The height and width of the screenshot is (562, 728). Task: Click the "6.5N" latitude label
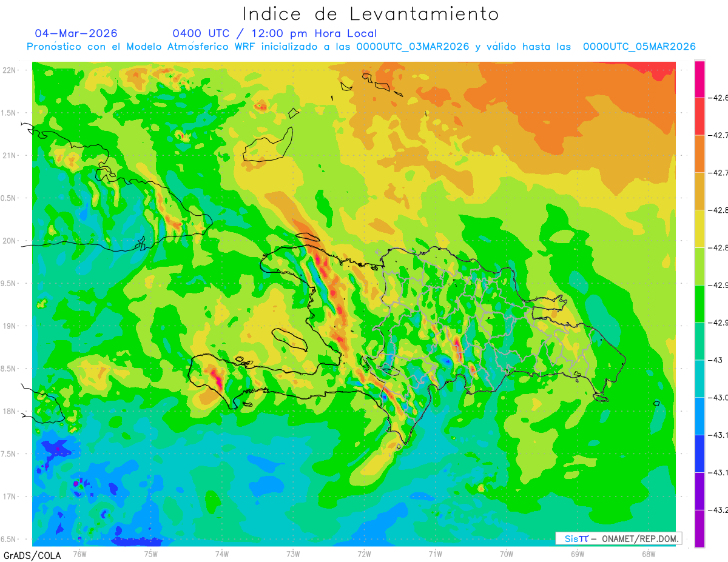click(9, 540)
